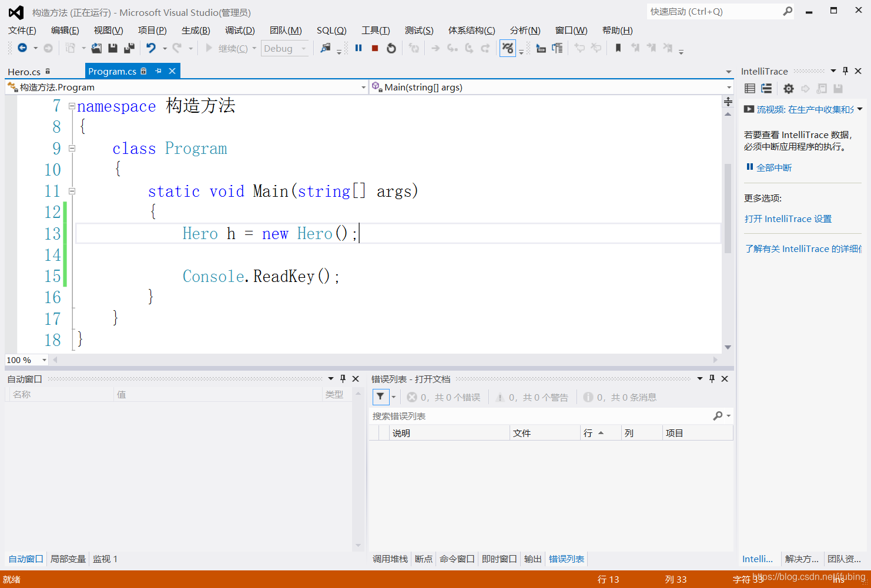This screenshot has width=871, height=588.
Task: Toggle the hex/code map icon beside step buttons
Action: click(x=508, y=48)
